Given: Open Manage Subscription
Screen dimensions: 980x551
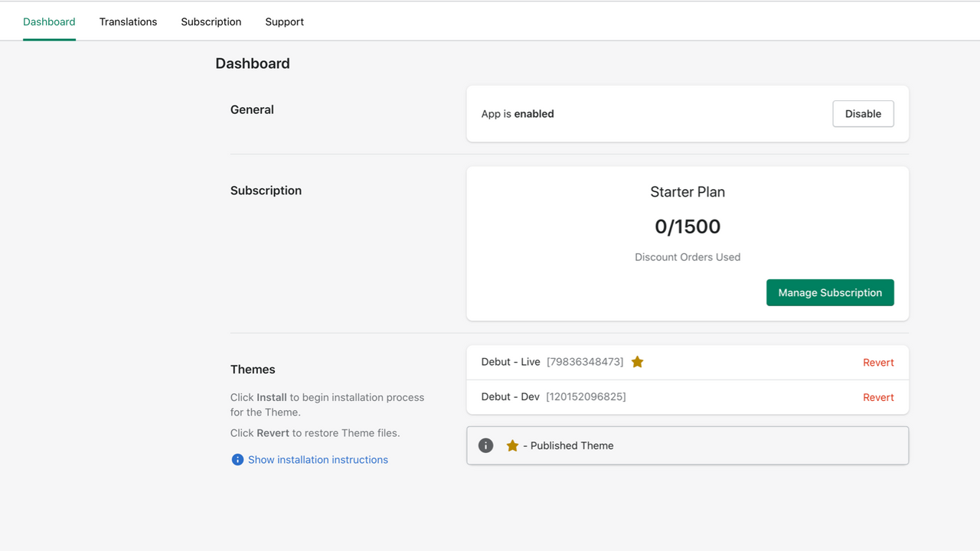Looking at the screenshot, I should pyautogui.click(x=830, y=292).
